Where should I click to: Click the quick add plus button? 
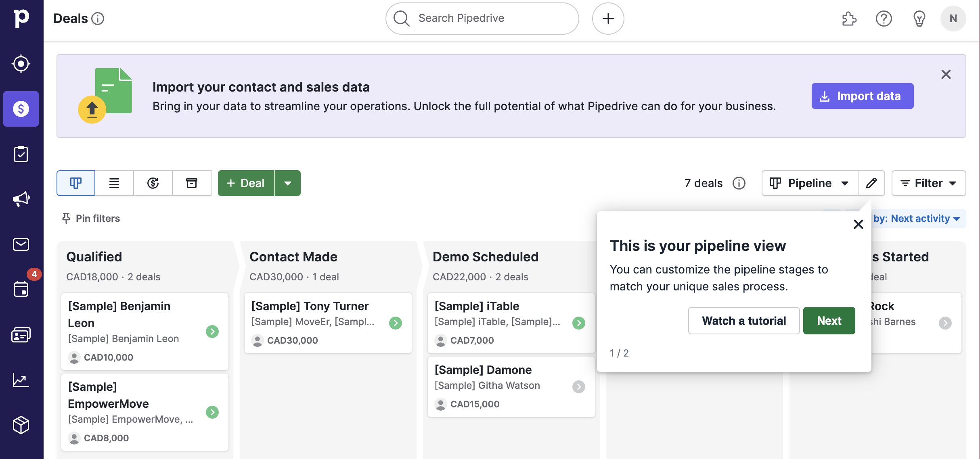tap(608, 19)
